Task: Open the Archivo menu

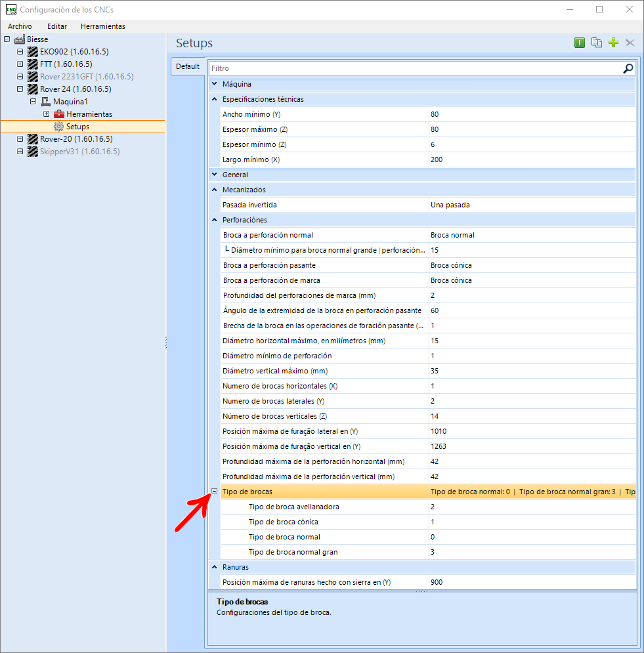Action: click(x=20, y=26)
